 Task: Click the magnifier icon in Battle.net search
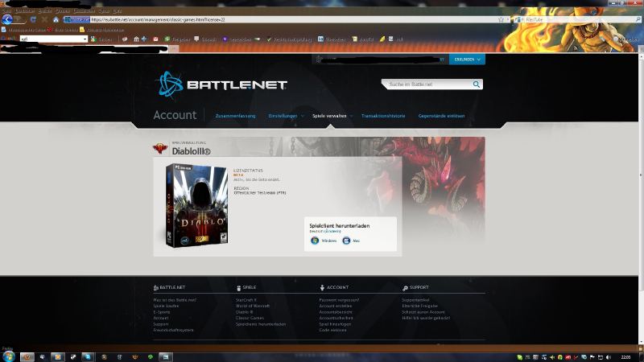click(x=476, y=84)
